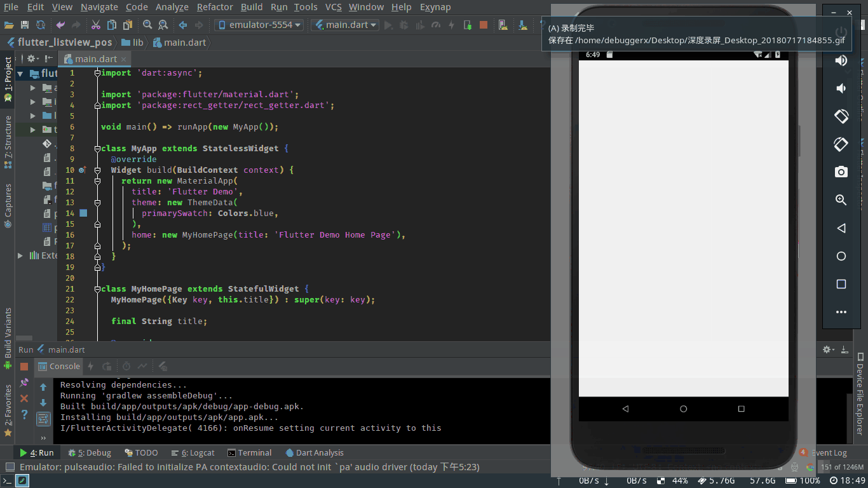
Task: Toggle the blue color marker on line 14
Action: click(x=83, y=213)
